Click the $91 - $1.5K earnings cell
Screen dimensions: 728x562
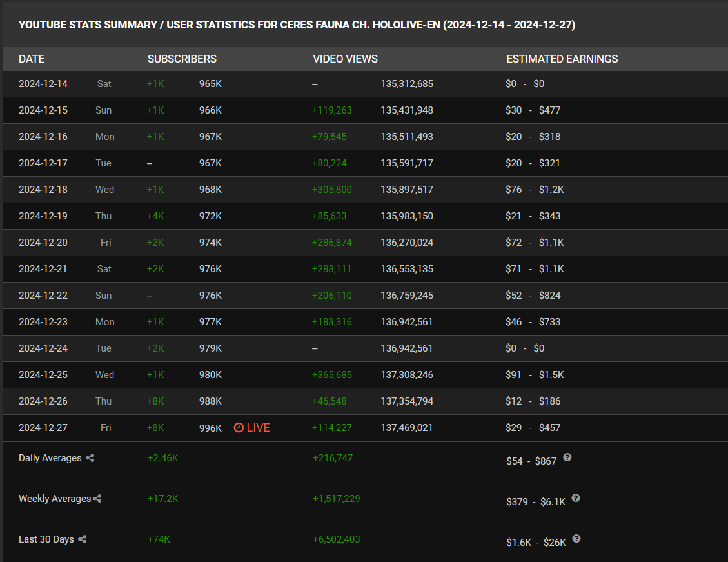(x=535, y=375)
